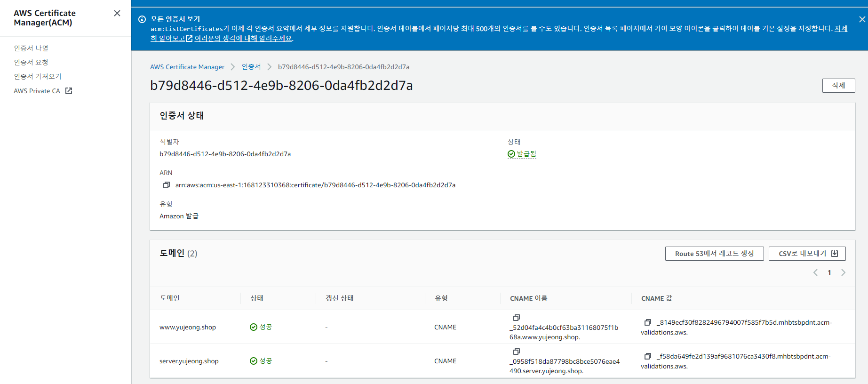
Task: Click the CNAME 값 column header
Action: (x=657, y=298)
